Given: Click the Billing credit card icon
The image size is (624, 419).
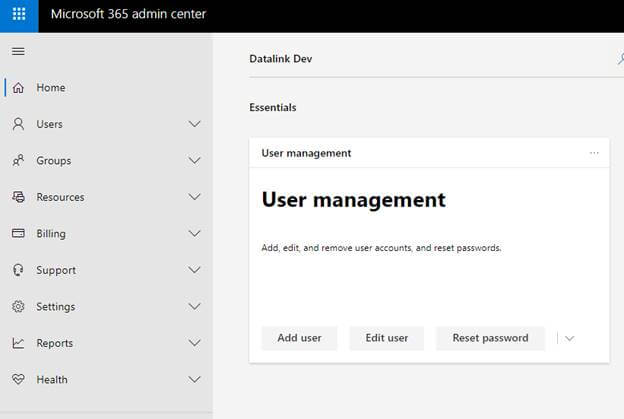Looking at the screenshot, I should point(18,233).
